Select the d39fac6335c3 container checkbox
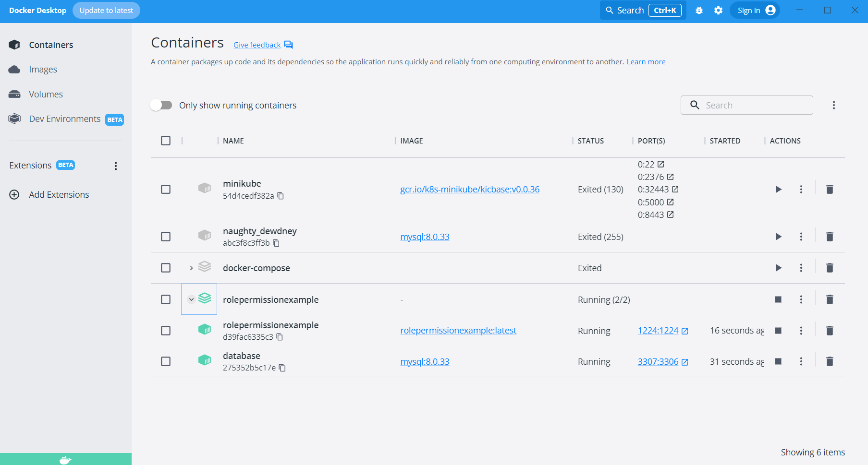 tap(166, 331)
